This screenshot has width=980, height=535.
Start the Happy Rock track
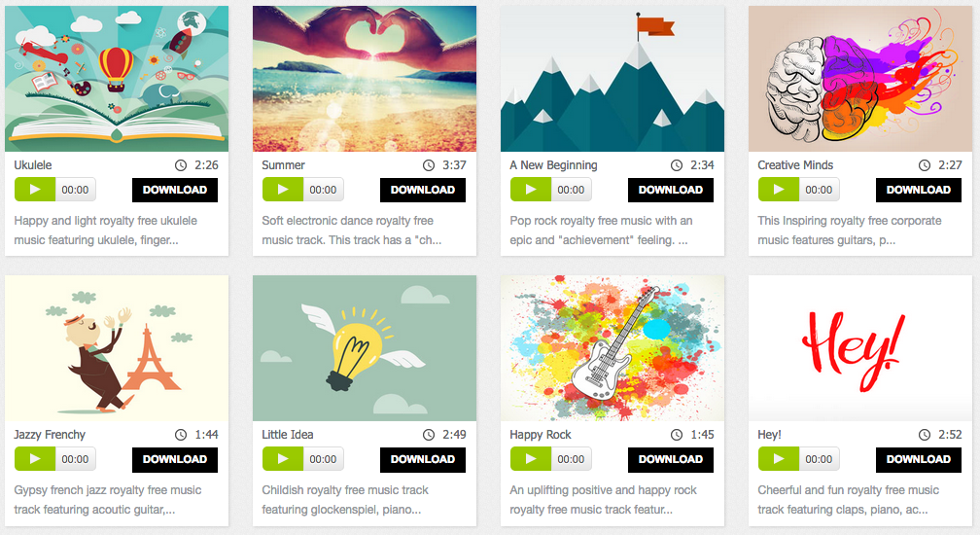[x=531, y=459]
